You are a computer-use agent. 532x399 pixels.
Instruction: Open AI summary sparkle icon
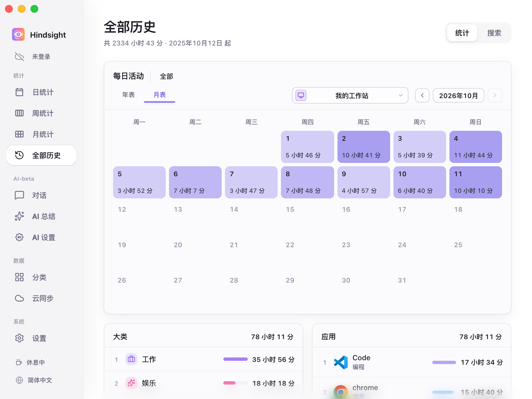click(19, 216)
